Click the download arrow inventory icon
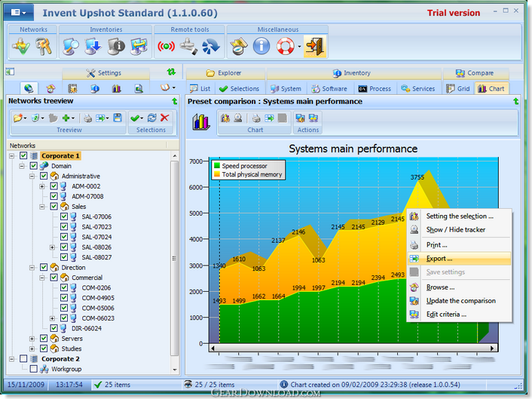Screen dimensions: 532x399 coord(93,46)
